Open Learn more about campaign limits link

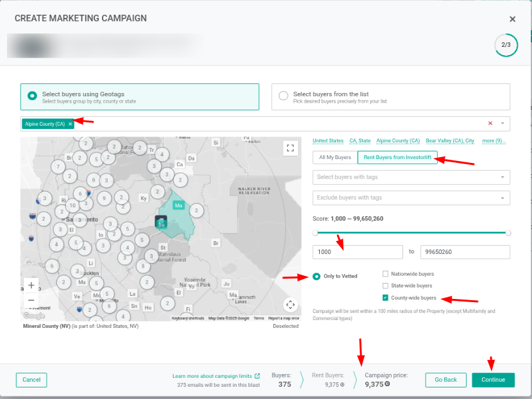[216, 376]
